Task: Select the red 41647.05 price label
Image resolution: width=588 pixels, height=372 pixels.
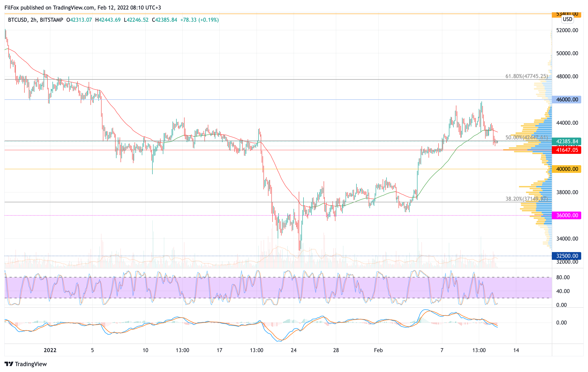Action: 567,150
